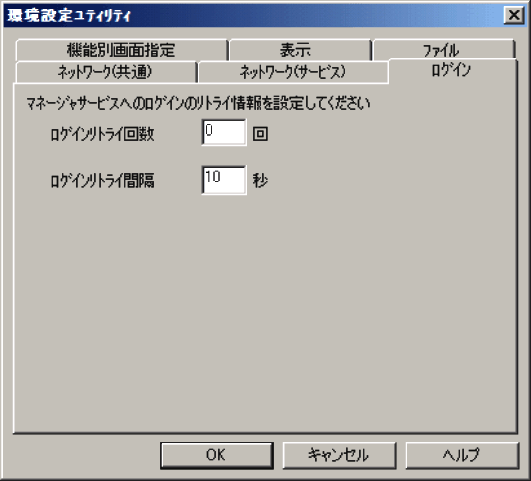Confirm settings with the OK button

[217, 455]
